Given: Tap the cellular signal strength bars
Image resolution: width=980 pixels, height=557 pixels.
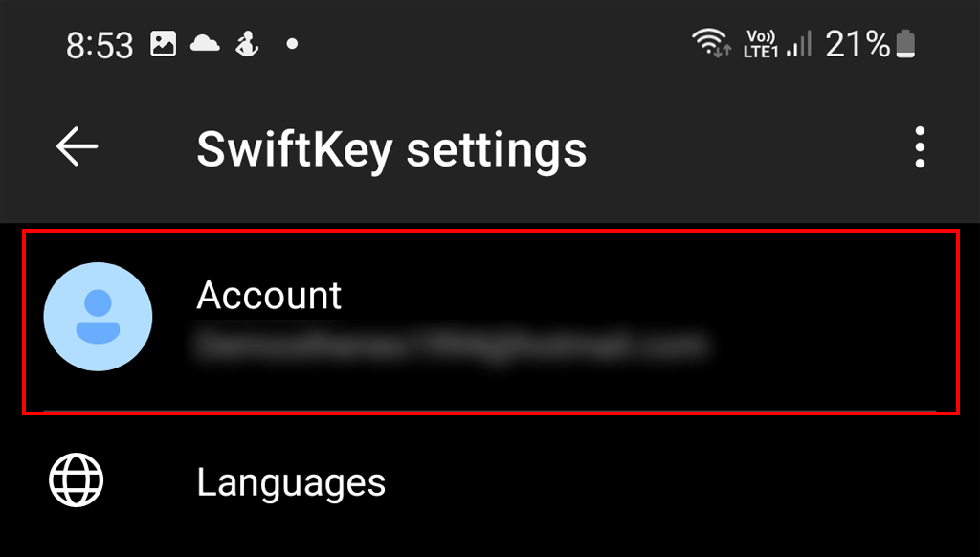Looking at the screenshot, I should [x=798, y=44].
